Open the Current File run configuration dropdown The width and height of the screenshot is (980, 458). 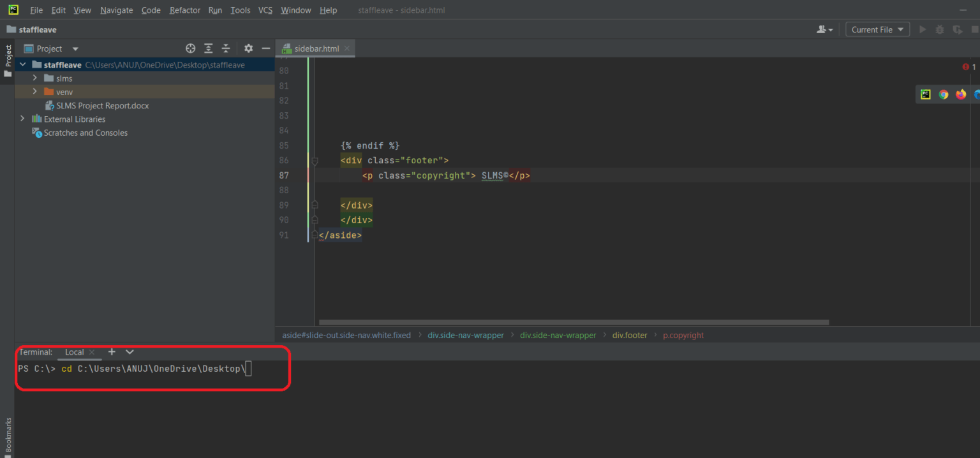tap(877, 29)
